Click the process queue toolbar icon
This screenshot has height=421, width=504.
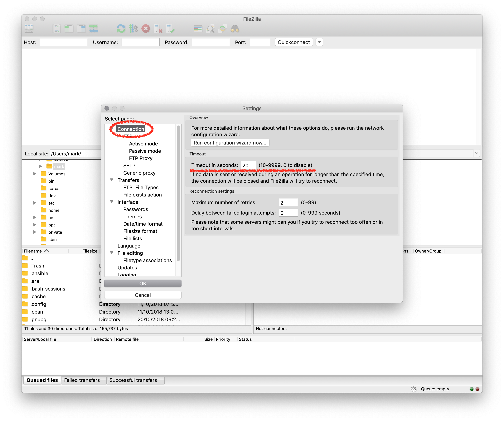click(133, 29)
